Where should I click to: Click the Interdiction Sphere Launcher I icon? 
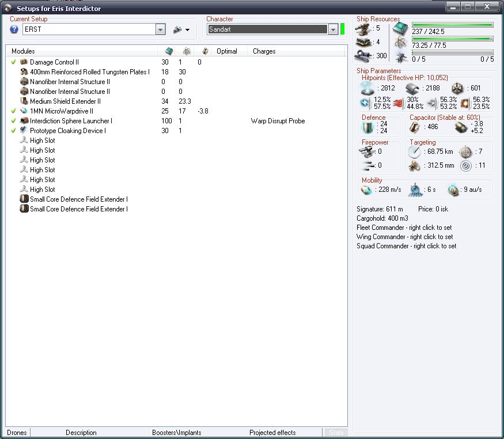[24, 121]
